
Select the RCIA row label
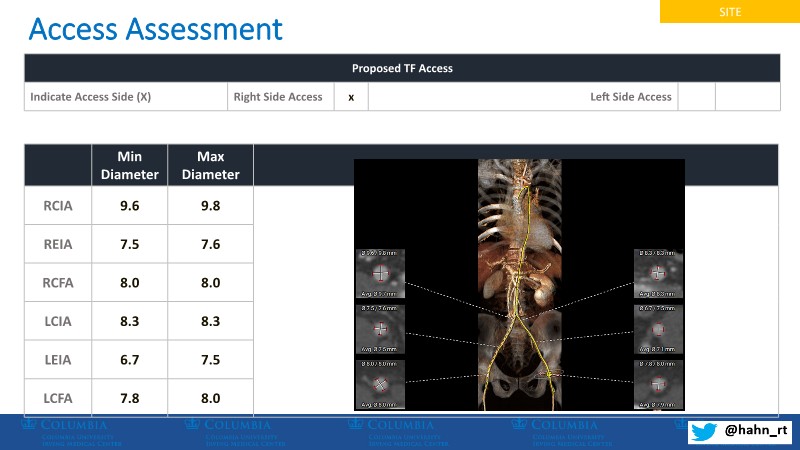57,206
